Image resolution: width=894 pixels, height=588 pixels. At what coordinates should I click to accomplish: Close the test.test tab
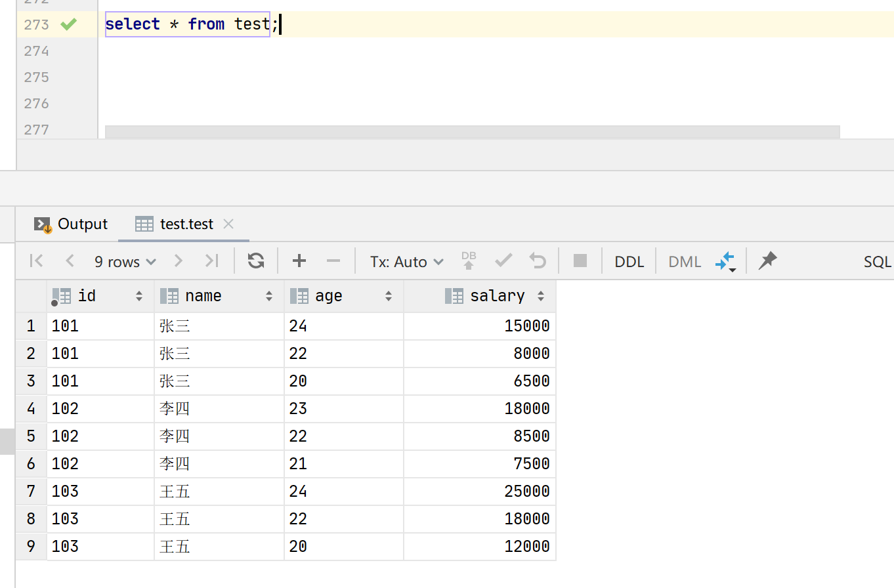coord(228,224)
